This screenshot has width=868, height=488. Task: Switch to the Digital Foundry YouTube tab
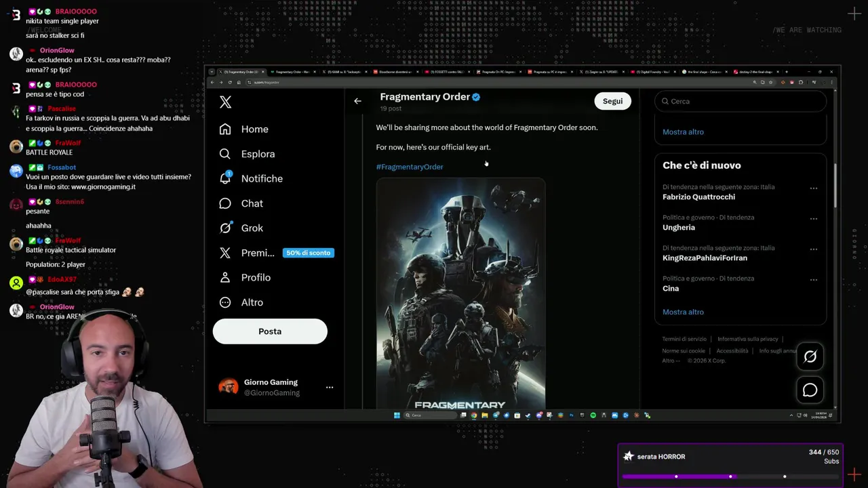[652, 72]
